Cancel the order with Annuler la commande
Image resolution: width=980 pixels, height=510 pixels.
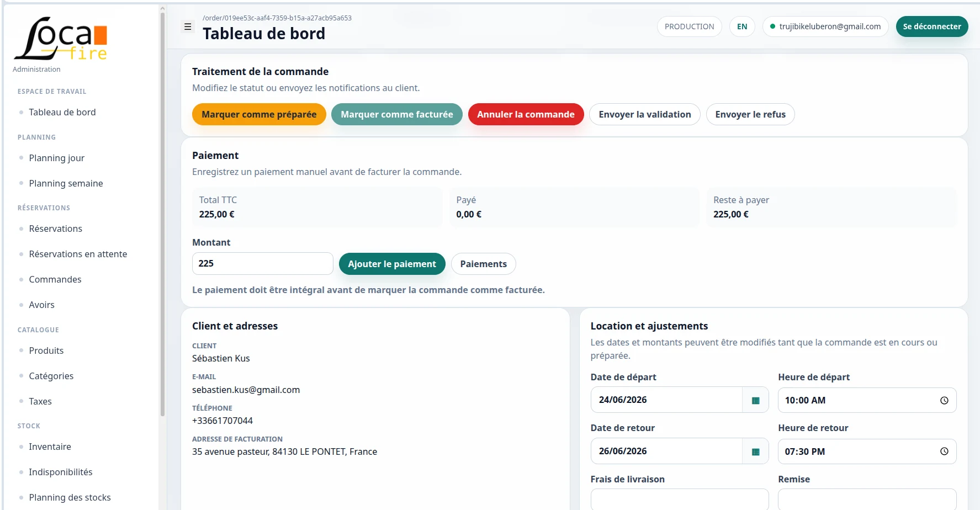(526, 114)
